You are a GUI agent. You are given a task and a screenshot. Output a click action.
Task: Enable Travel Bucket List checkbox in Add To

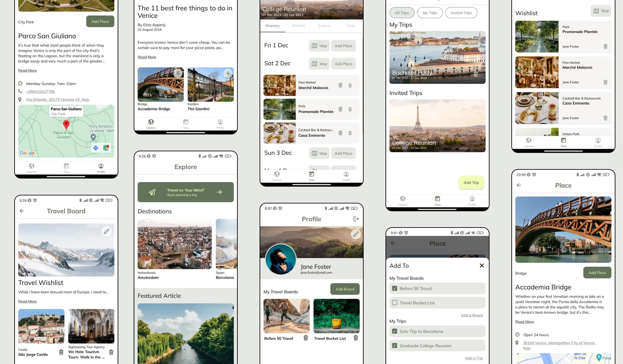point(395,302)
